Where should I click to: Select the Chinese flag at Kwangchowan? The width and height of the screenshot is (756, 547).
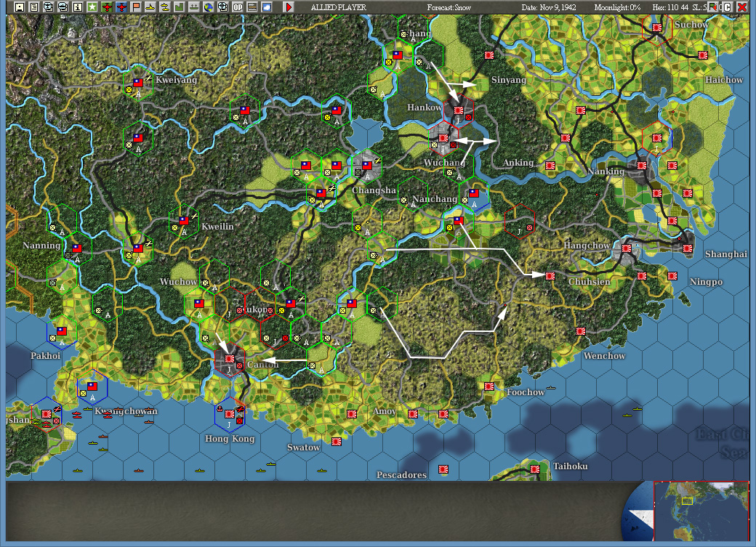(92, 386)
